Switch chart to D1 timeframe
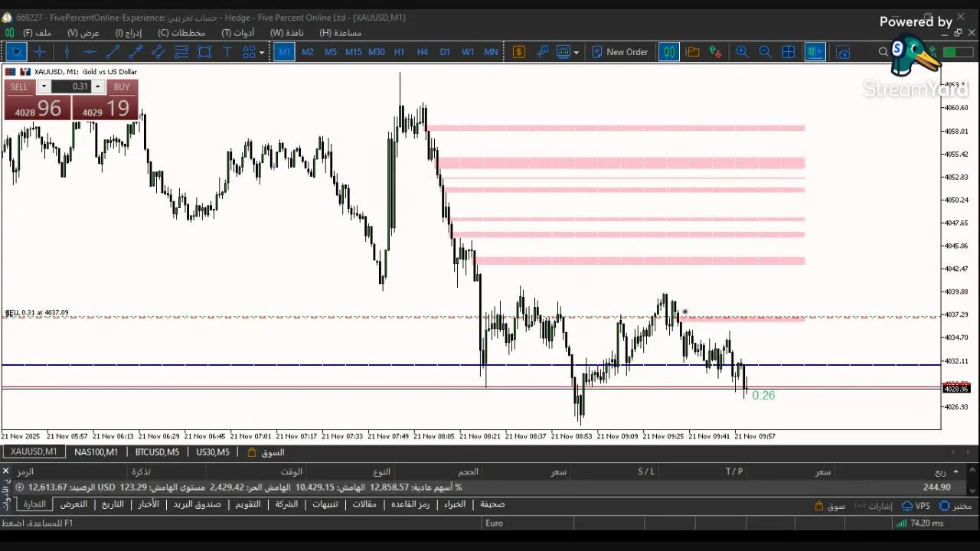This screenshot has width=980, height=551. point(445,52)
